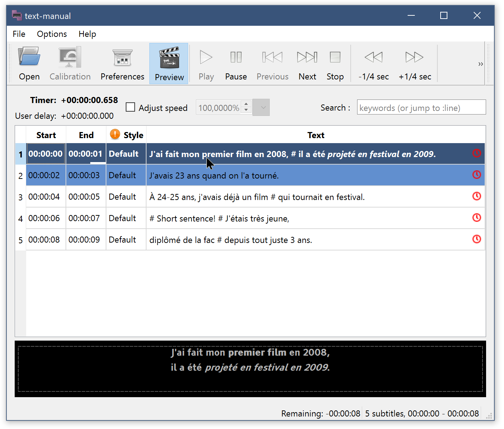
Task: Open the speed preset dropdown arrow
Action: pyautogui.click(x=261, y=107)
